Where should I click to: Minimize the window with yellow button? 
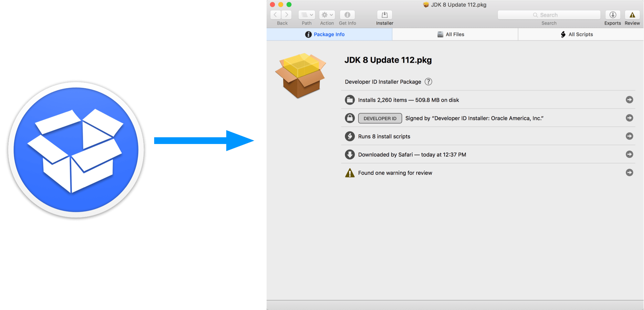click(281, 5)
